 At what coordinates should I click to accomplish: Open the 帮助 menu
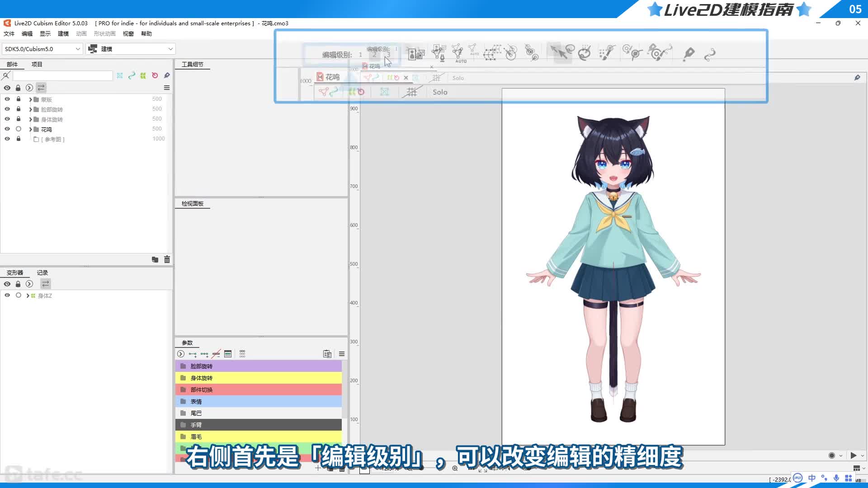146,34
